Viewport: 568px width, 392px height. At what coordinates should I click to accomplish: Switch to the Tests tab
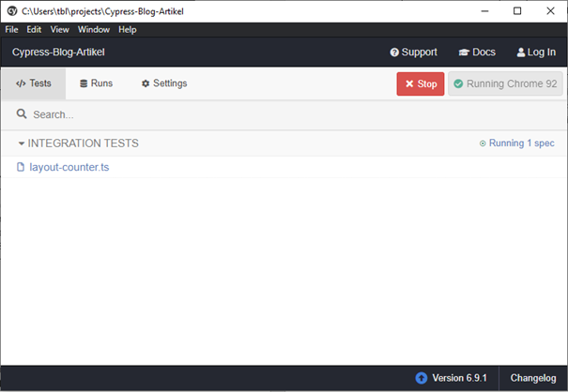coord(33,83)
